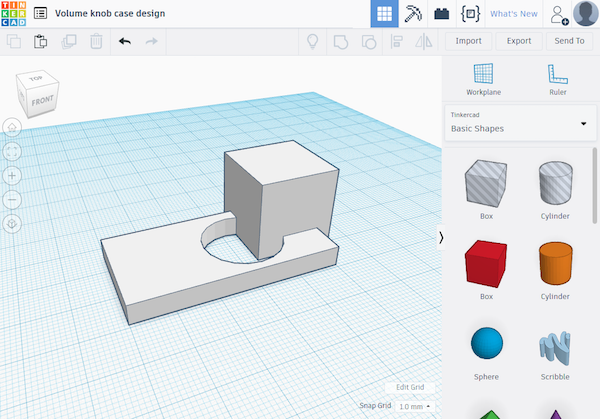Click Fit all in view icon
The width and height of the screenshot is (600, 419).
[x=12, y=152]
